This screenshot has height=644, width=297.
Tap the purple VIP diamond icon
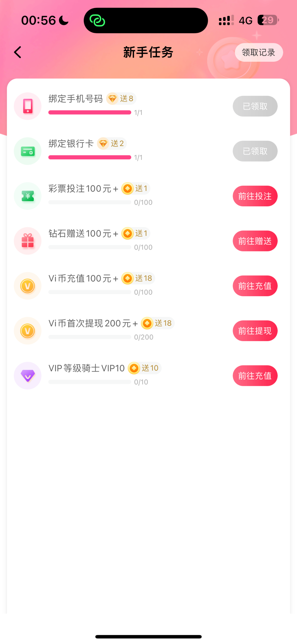pos(28,376)
